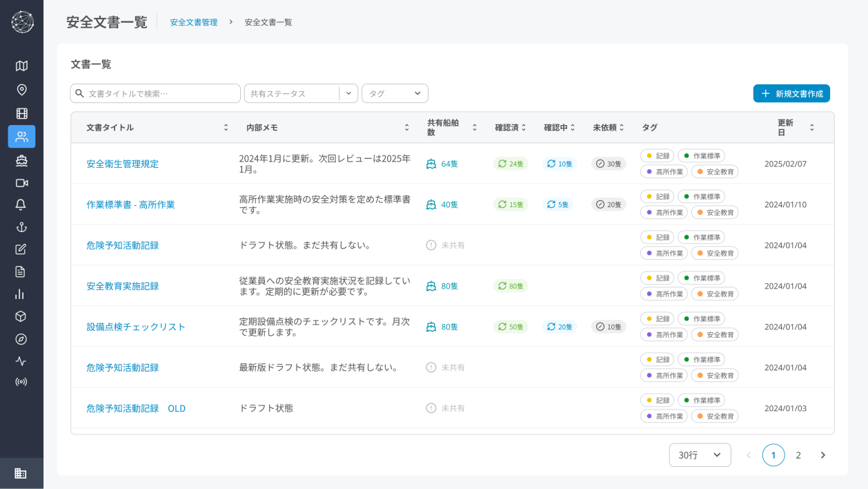Select page 1 in pagination
The width and height of the screenshot is (868, 489).
click(773, 455)
